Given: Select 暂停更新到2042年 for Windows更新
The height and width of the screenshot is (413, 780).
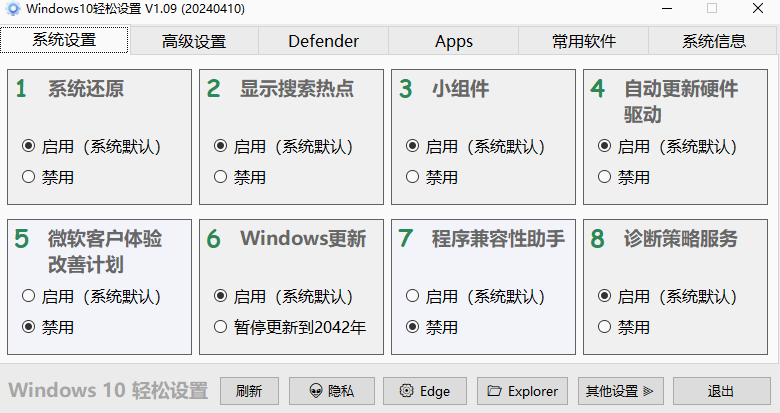Looking at the screenshot, I should point(221,326).
